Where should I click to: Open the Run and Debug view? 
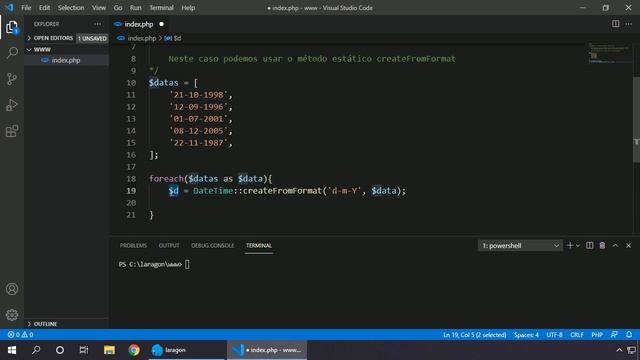click(12, 105)
